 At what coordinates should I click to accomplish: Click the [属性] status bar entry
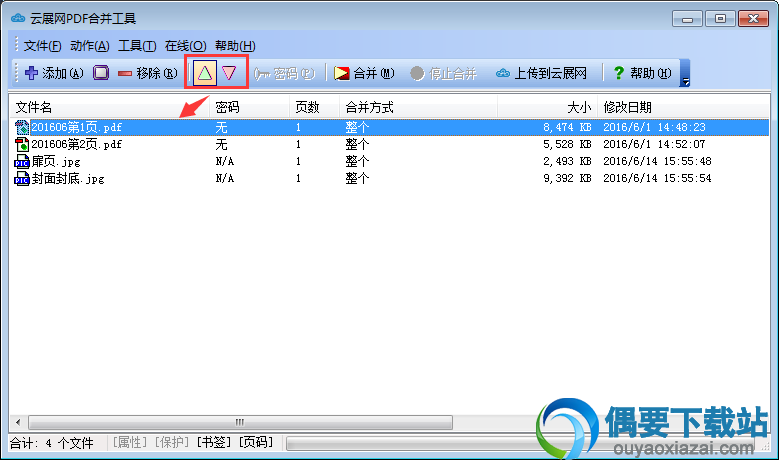[x=130, y=442]
